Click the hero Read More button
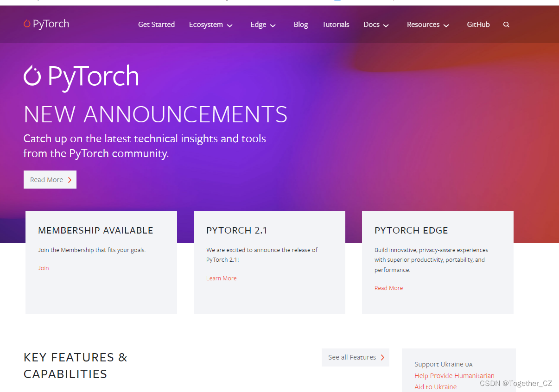Viewport: 559px width, 392px height. point(50,180)
